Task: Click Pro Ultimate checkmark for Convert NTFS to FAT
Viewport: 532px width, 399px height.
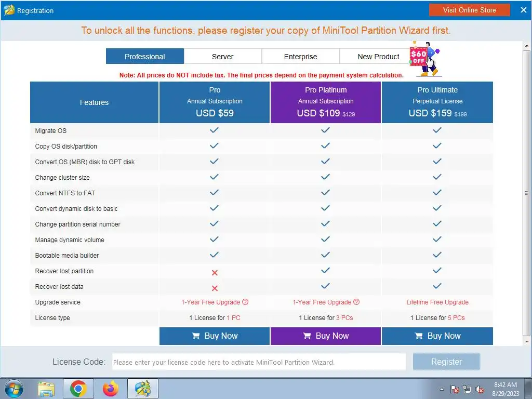Action: 437,192
